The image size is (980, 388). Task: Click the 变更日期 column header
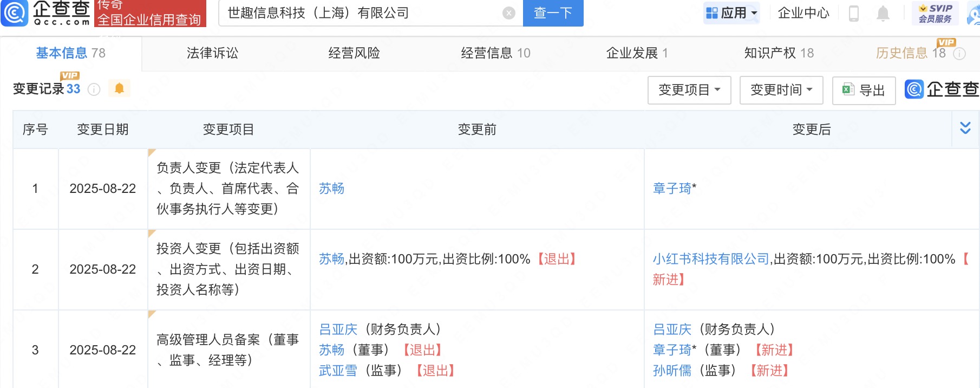pyautogui.click(x=103, y=130)
